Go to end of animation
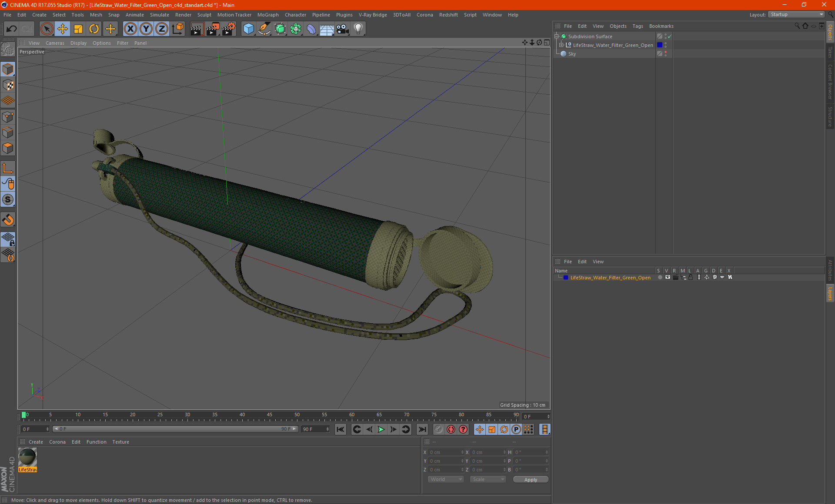This screenshot has height=504, width=835. [422, 429]
